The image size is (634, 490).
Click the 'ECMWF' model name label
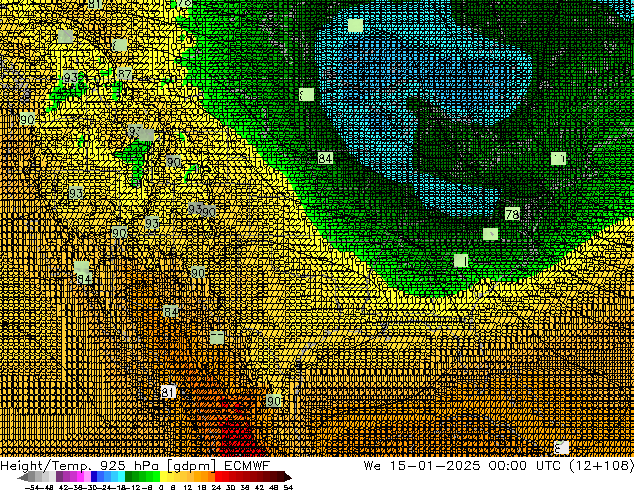click(x=247, y=466)
